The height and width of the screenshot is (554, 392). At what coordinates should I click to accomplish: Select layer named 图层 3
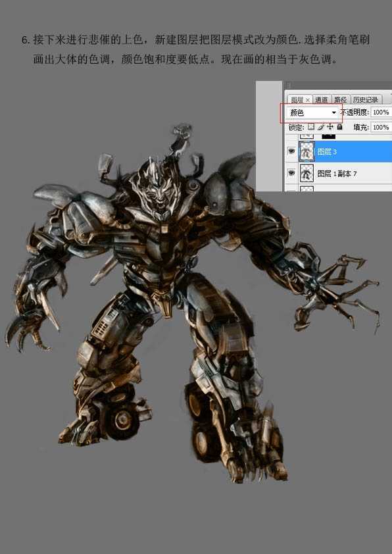click(x=327, y=152)
